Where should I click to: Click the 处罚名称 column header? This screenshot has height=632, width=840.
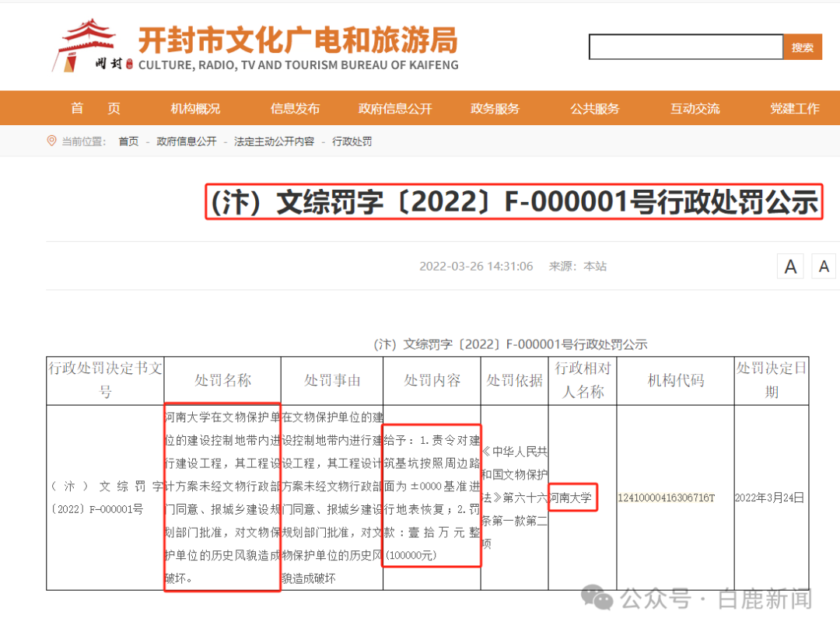(x=223, y=380)
